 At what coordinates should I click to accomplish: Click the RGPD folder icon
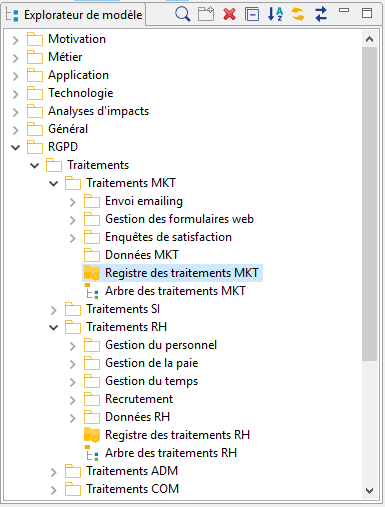(35, 147)
